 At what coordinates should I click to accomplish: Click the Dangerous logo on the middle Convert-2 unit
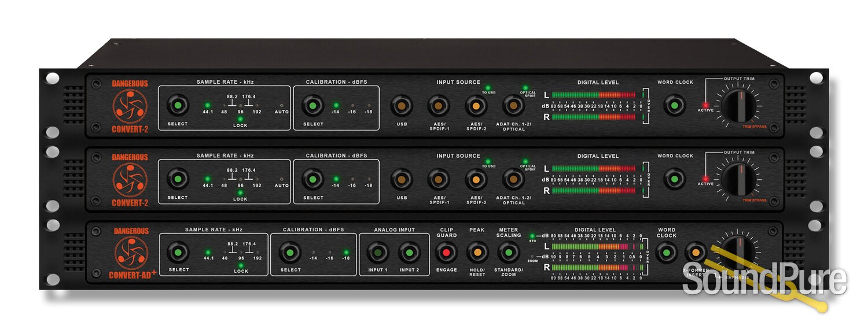pyautogui.click(x=130, y=180)
